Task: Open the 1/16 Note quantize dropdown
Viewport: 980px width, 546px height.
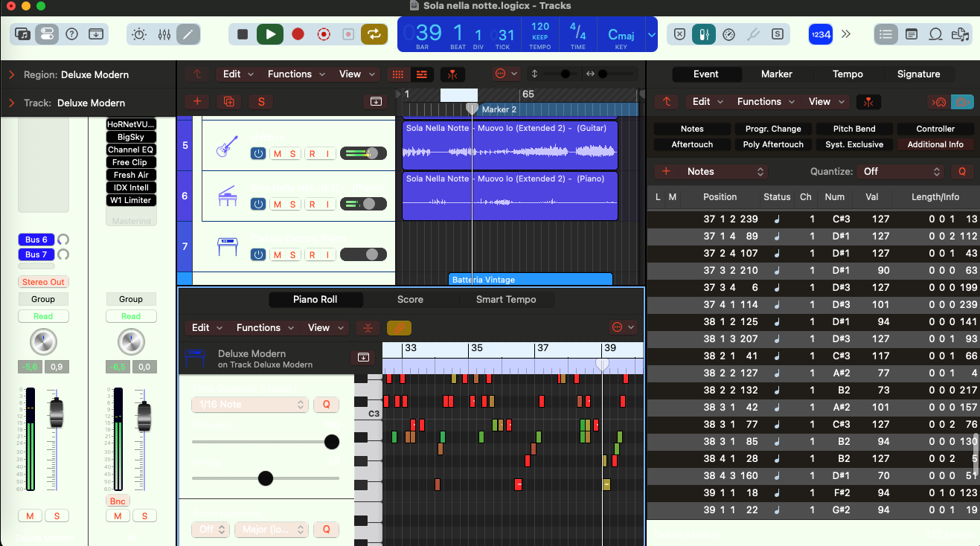Action: tap(249, 405)
